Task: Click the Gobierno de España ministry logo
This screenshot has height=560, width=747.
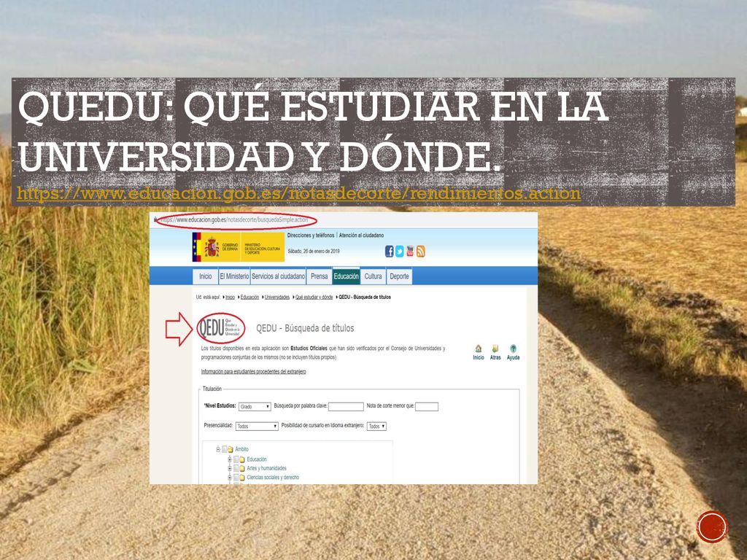Action: 239,247
